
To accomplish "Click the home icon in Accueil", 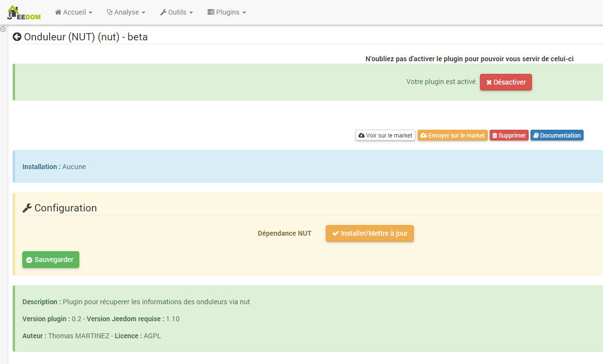I will tap(58, 12).
